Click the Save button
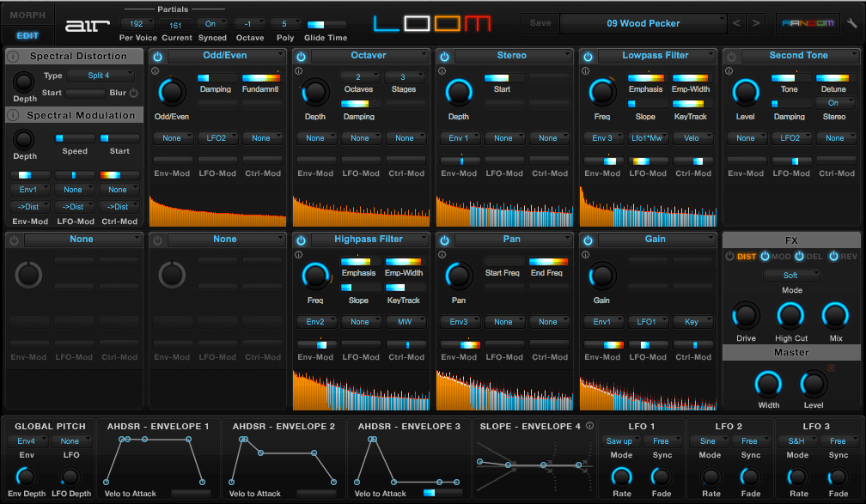The width and height of the screenshot is (866, 504). point(540,23)
